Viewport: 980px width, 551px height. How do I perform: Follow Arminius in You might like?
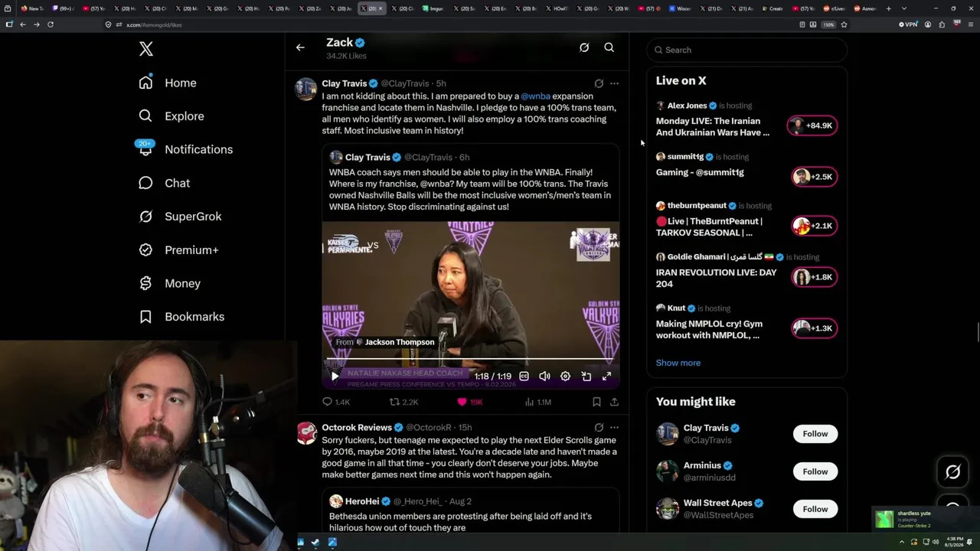click(815, 471)
